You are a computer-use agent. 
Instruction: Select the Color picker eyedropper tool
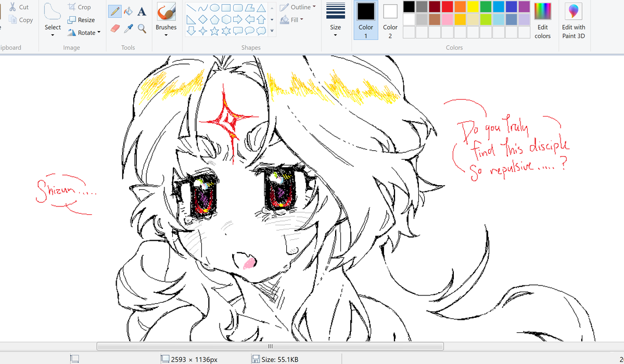[128, 28]
